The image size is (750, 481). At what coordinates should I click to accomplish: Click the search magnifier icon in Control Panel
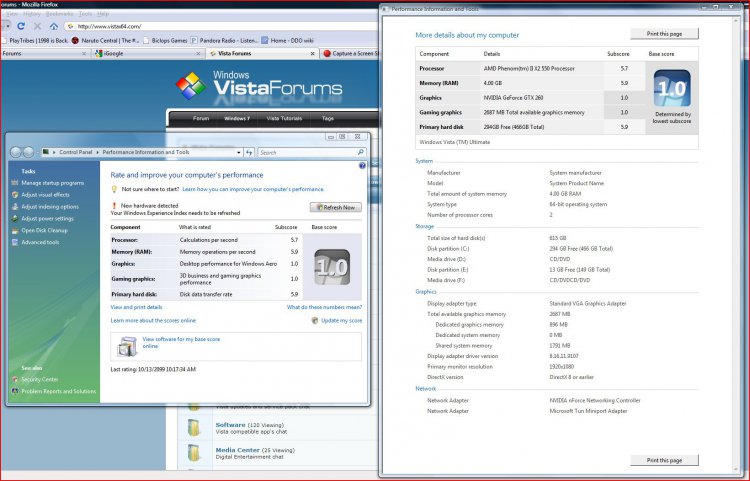[x=361, y=152]
